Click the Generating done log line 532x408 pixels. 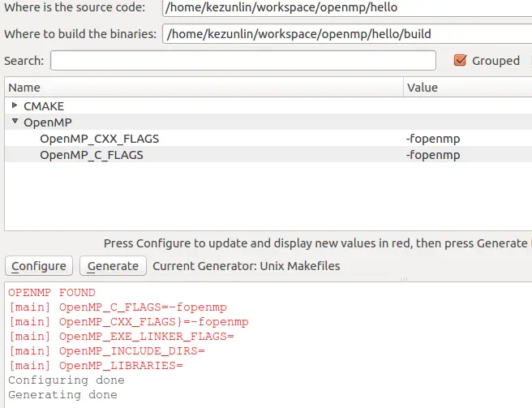tap(62, 395)
